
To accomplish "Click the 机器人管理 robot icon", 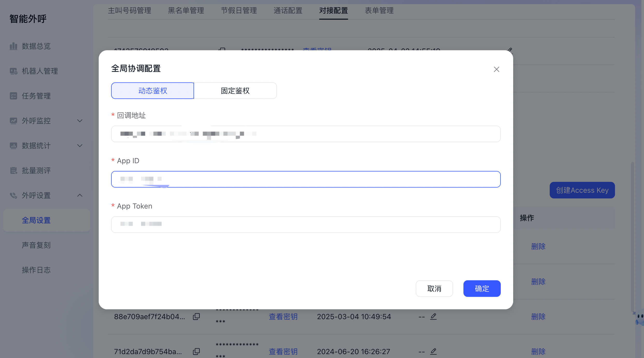I will [x=13, y=71].
